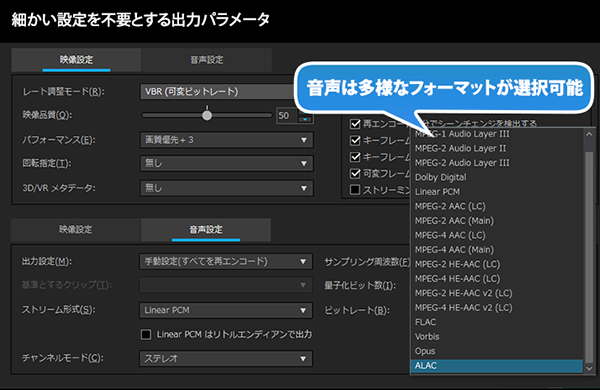Open 映像設定 tab in lower panel
The width and height of the screenshot is (600, 390).
(x=76, y=230)
